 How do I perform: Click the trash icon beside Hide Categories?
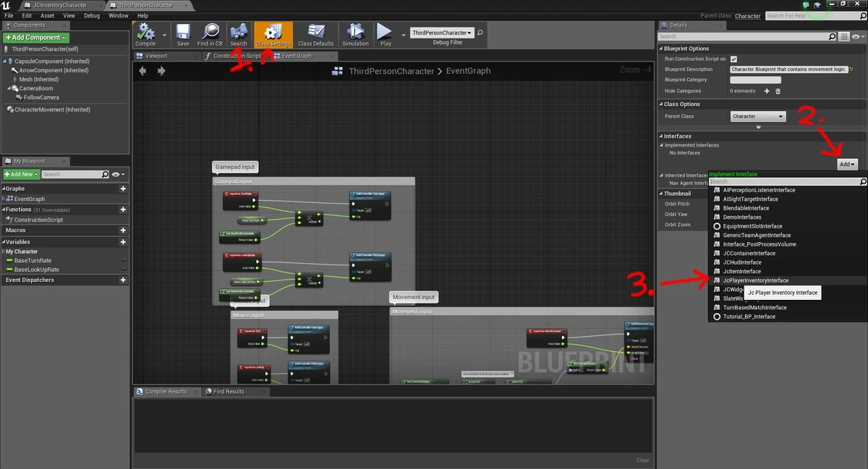(x=778, y=91)
